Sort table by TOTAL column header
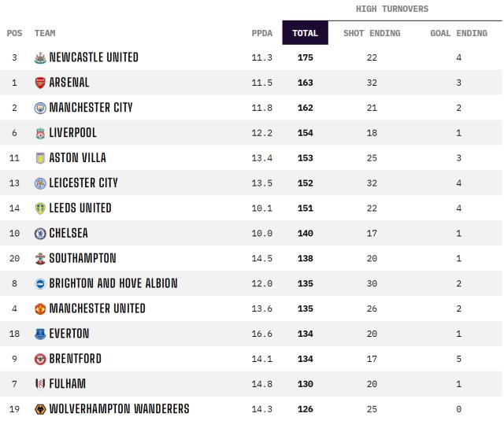The image size is (504, 421). [305, 33]
